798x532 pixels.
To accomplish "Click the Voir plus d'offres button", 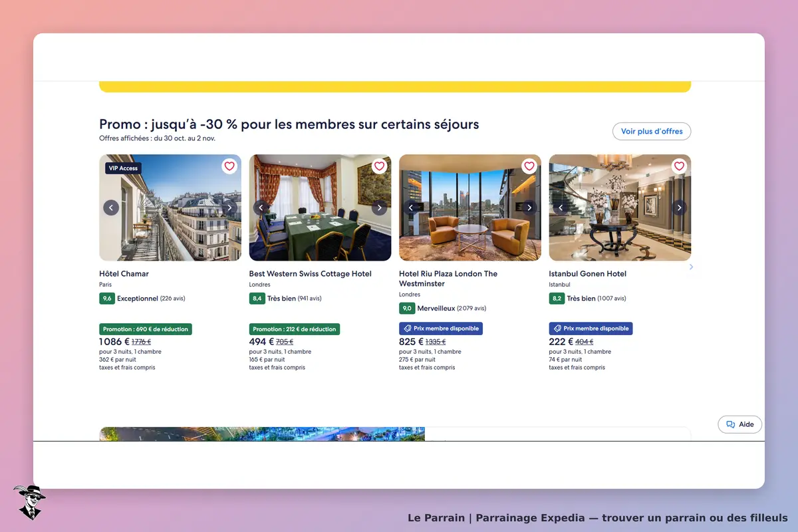I will click(652, 132).
